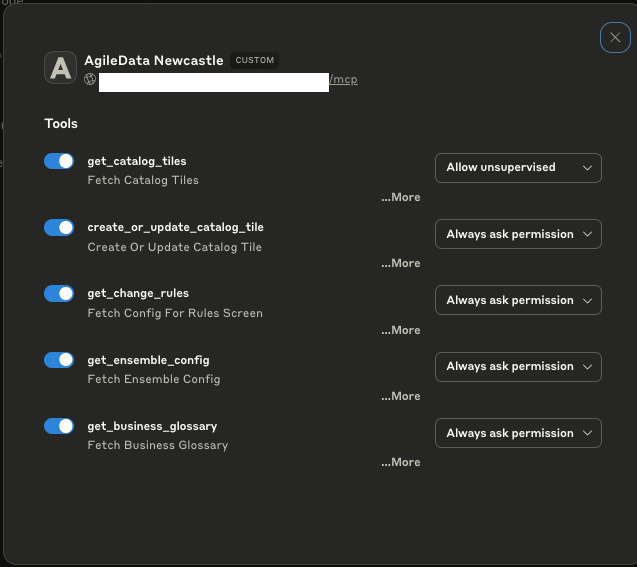Show '...More' for Fetch Config For Rules Screen

click(401, 330)
